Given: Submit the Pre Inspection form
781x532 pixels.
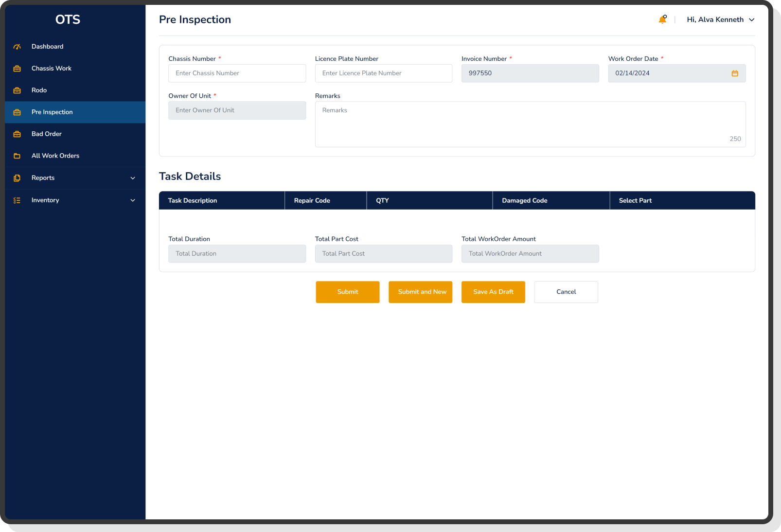Looking at the screenshot, I should pyautogui.click(x=347, y=292).
